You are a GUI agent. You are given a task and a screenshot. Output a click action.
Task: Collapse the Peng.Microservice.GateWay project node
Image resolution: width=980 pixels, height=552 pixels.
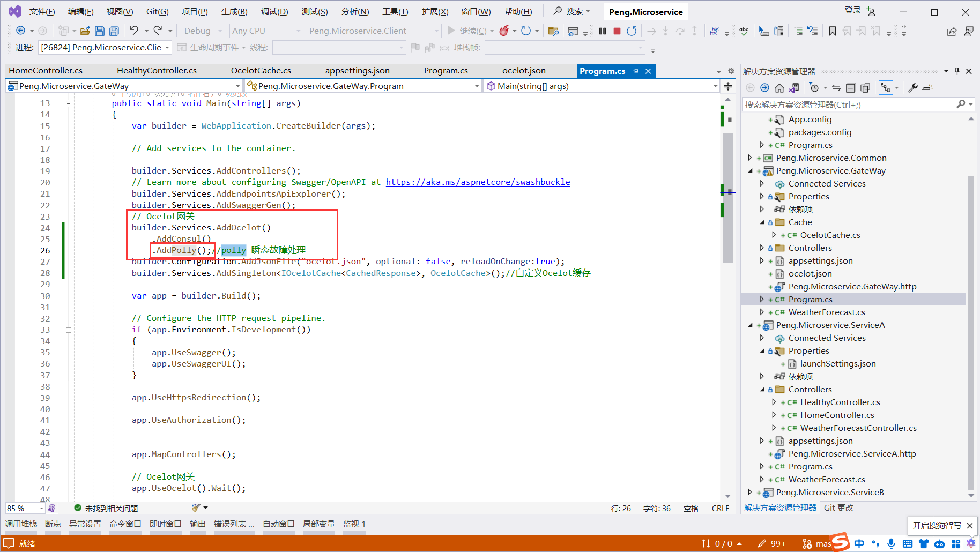(751, 171)
